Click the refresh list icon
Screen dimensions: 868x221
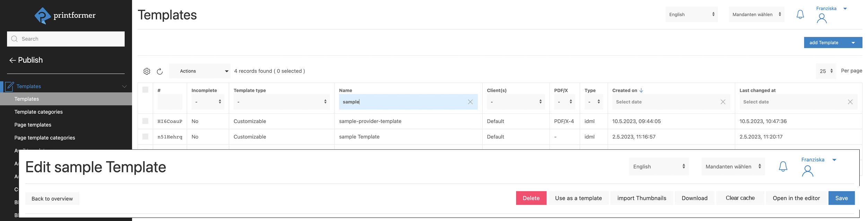pos(160,71)
